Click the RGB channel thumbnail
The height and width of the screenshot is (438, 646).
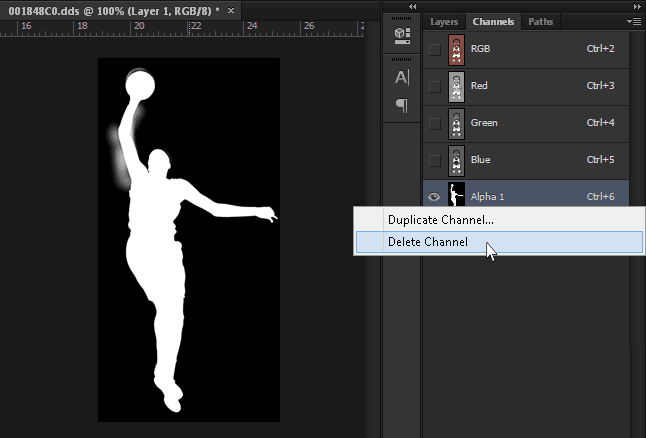pyautogui.click(x=457, y=49)
